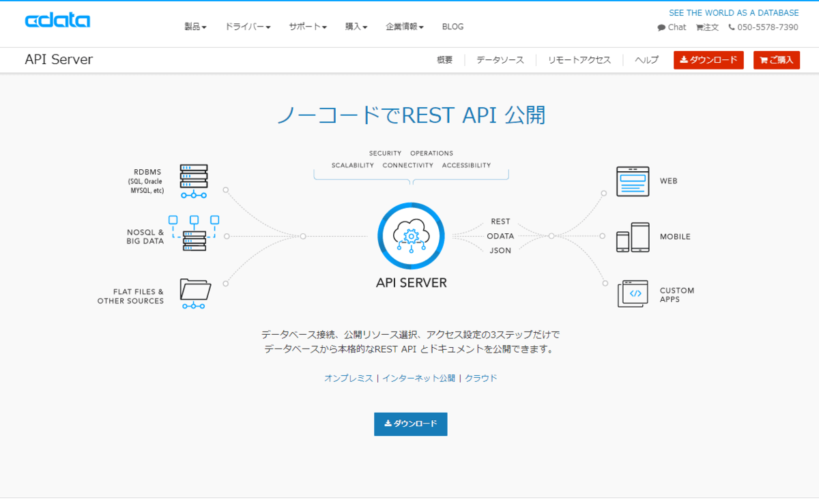Open the リモートアクセス tab
Viewport: 819px width, 504px height.
click(579, 60)
